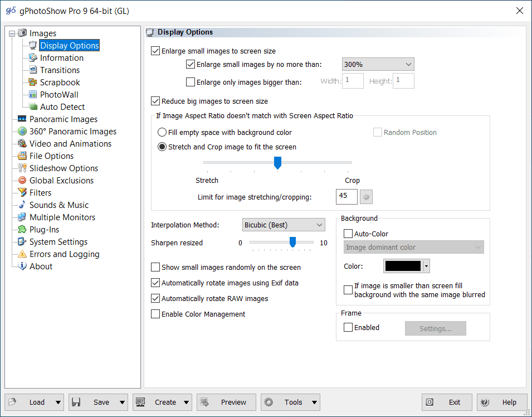Click the System Settings icon

22,241
